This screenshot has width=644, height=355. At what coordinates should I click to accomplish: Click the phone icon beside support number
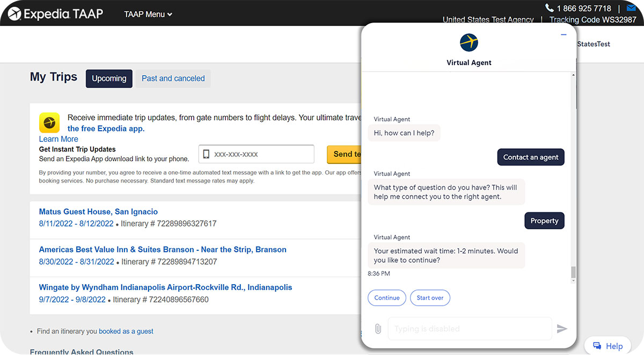549,8
